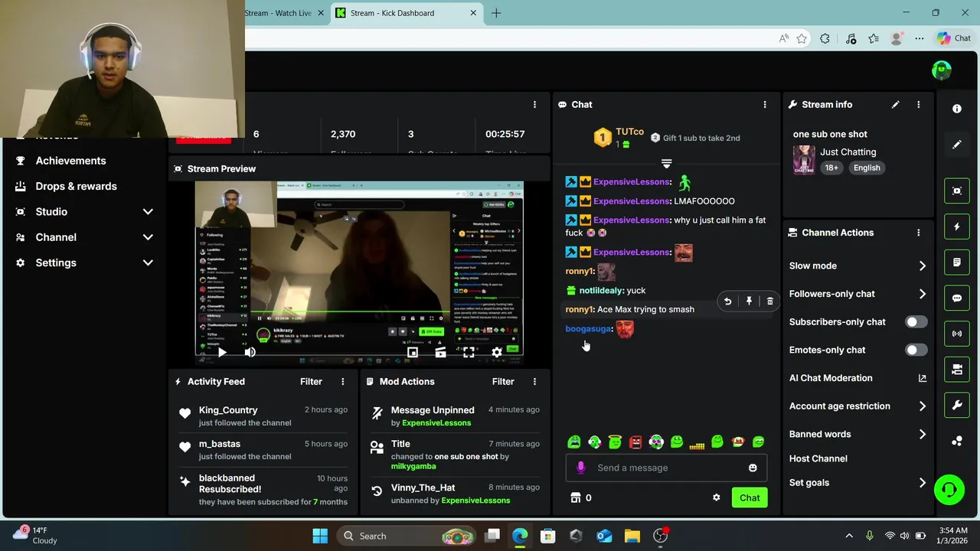This screenshot has width=980, height=551.
Task: Click boogasuga username in chat
Action: click(x=588, y=329)
